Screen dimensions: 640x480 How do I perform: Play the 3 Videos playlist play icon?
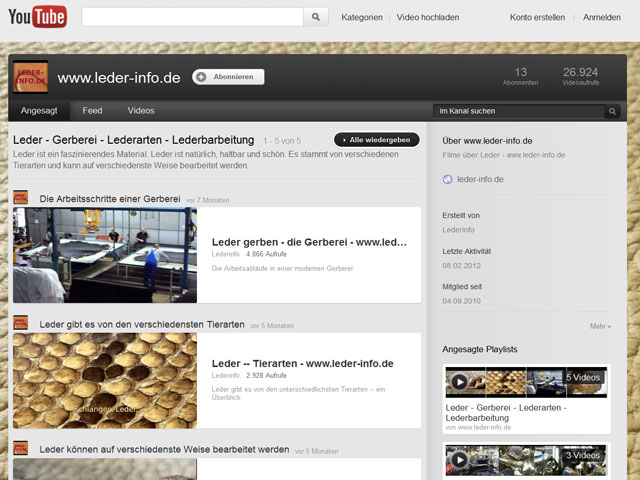[x=459, y=460]
